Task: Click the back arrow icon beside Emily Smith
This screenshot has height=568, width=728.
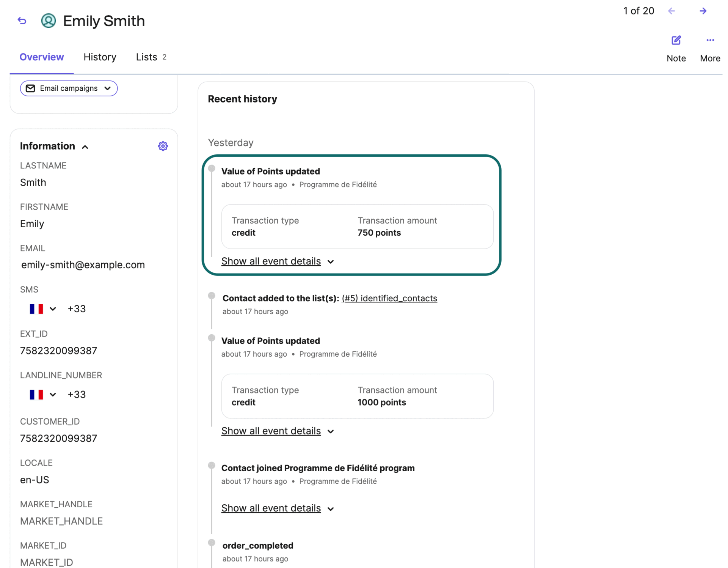Action: coord(22,21)
